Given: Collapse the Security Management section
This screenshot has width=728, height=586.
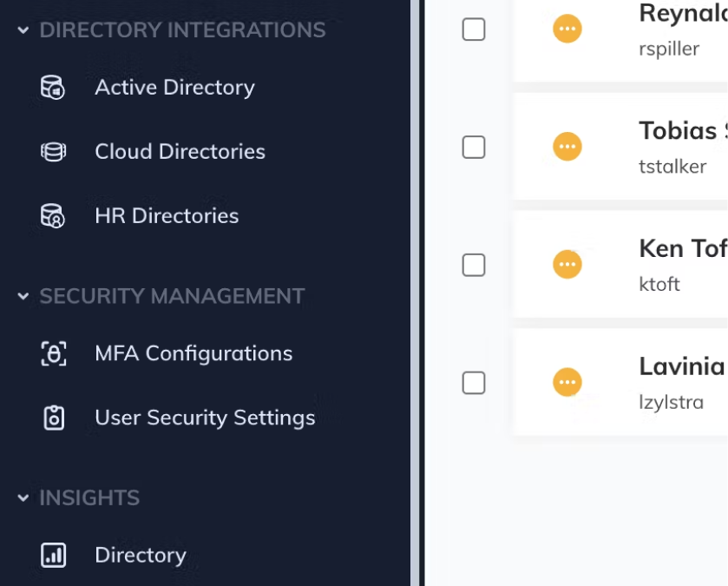Looking at the screenshot, I should tap(23, 296).
